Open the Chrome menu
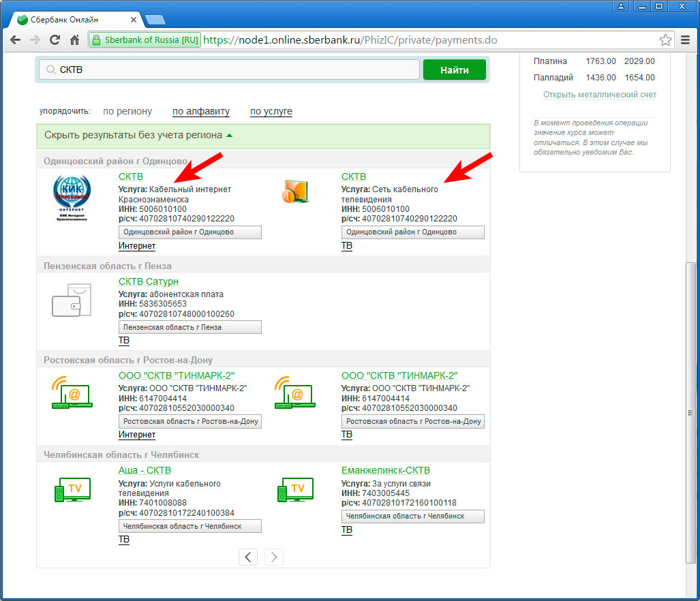 pyautogui.click(x=685, y=40)
